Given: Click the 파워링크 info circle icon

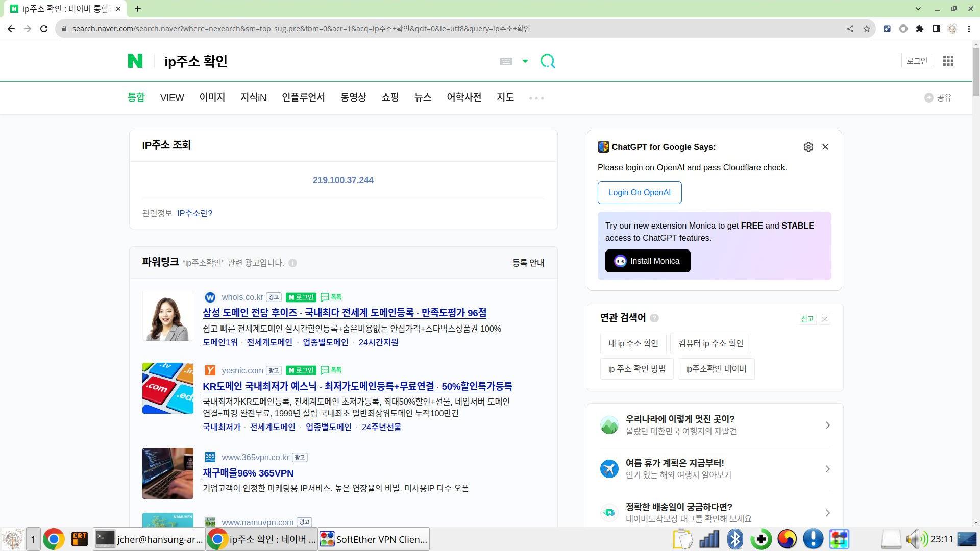Looking at the screenshot, I should [x=292, y=263].
